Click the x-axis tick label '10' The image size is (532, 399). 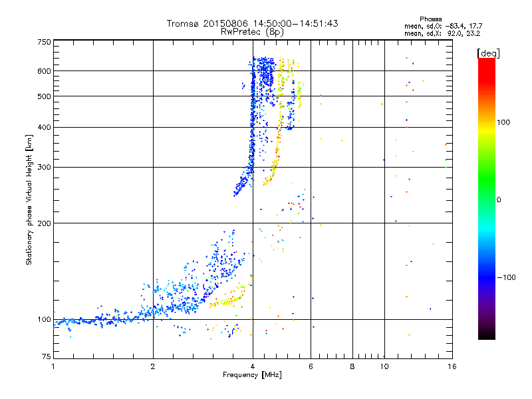tap(384, 366)
